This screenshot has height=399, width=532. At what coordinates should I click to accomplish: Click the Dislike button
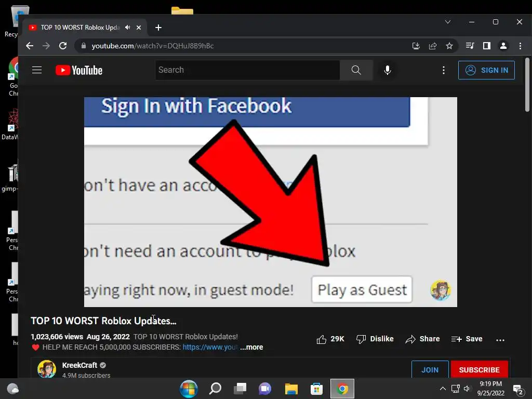(375, 339)
